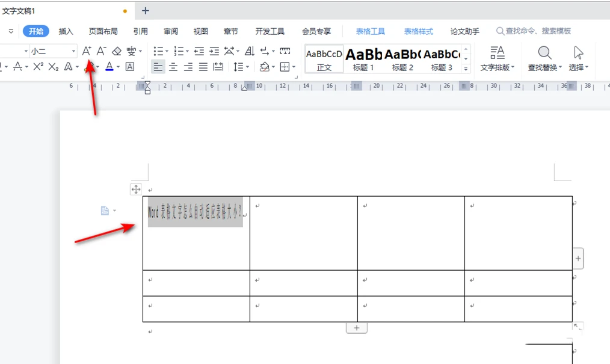Viewport: 610px width, 364px height.
Task: Switch to the 表格工具 tab
Action: pyautogui.click(x=371, y=31)
